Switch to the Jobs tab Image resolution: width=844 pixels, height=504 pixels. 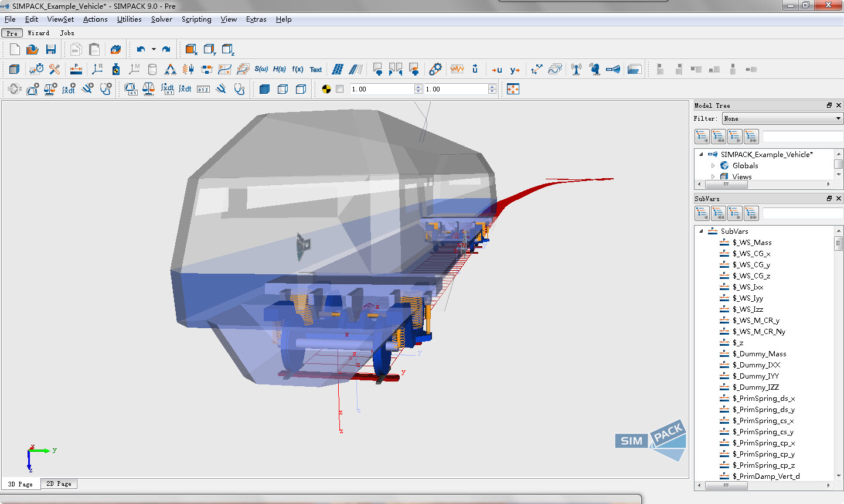[67, 33]
